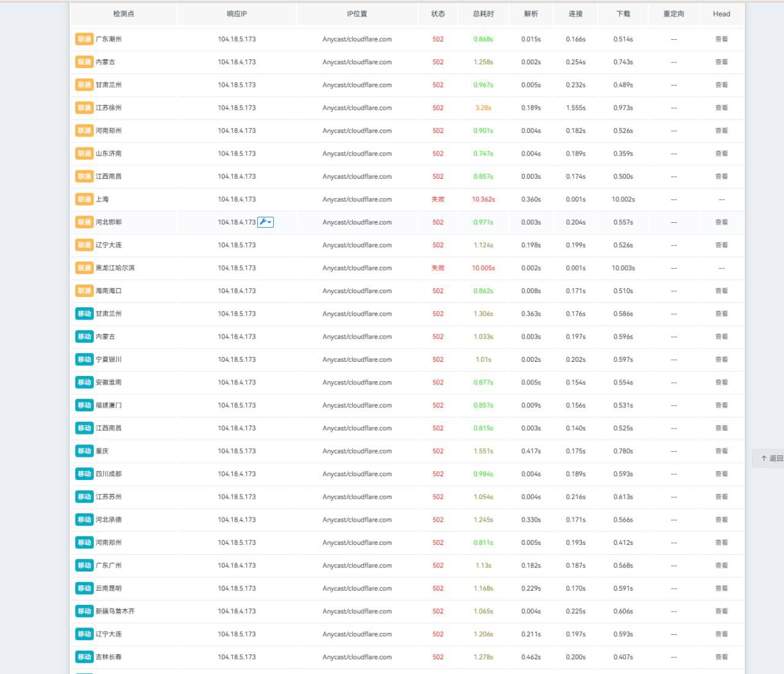Viewport: 784px width, 674px height.
Task: Click the 失败 status in the 上海 row
Action: [x=438, y=200]
